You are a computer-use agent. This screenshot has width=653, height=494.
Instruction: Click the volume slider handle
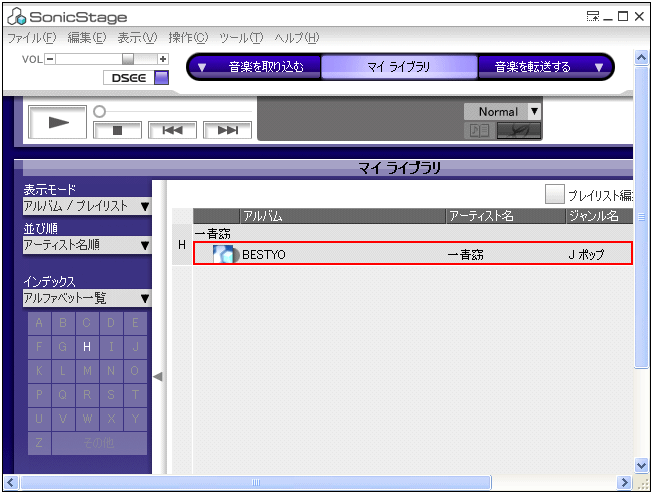pos(128,59)
